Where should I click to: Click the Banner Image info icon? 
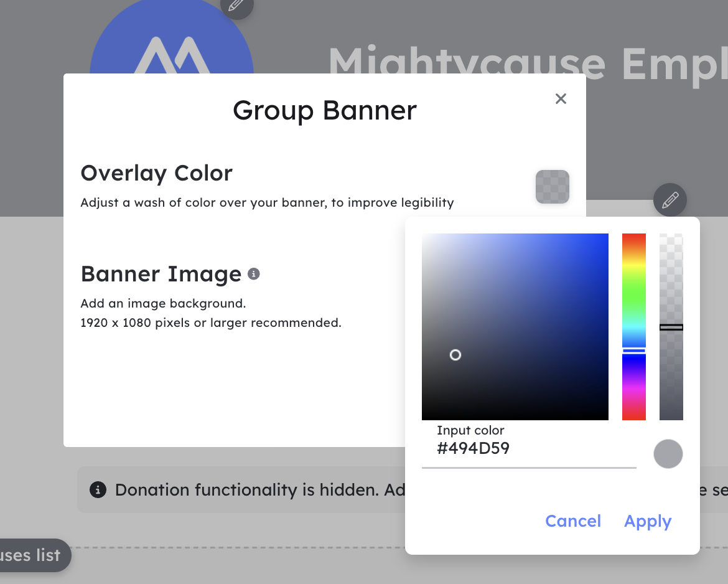click(x=253, y=274)
